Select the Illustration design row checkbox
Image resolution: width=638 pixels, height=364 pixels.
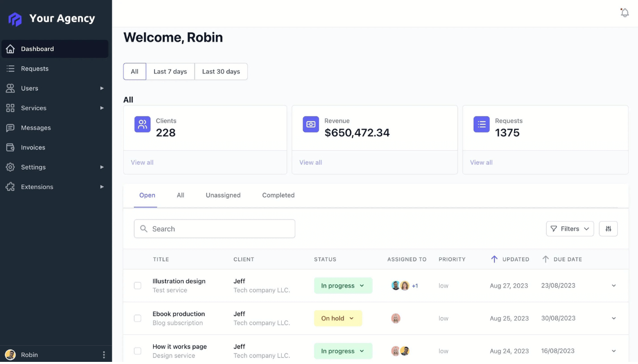click(x=138, y=286)
